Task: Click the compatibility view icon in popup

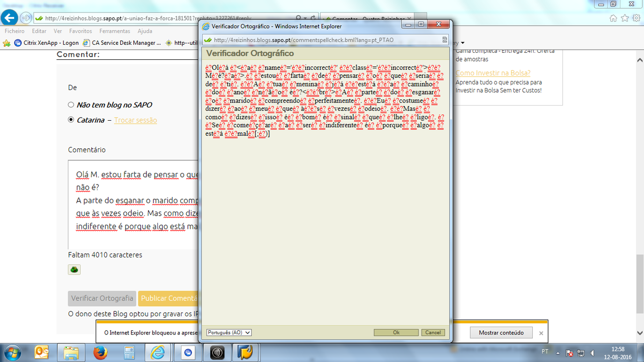Action: 445,40
